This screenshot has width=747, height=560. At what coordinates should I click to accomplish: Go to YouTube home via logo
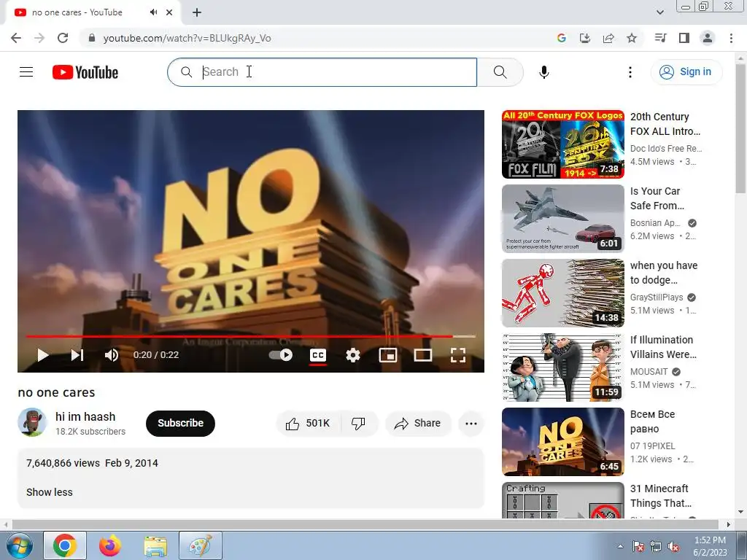[x=85, y=72]
